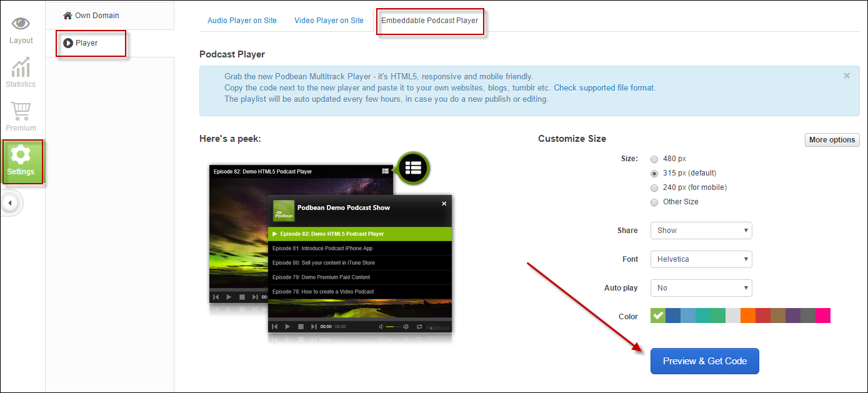
Task: Click the More options button
Action: [832, 140]
